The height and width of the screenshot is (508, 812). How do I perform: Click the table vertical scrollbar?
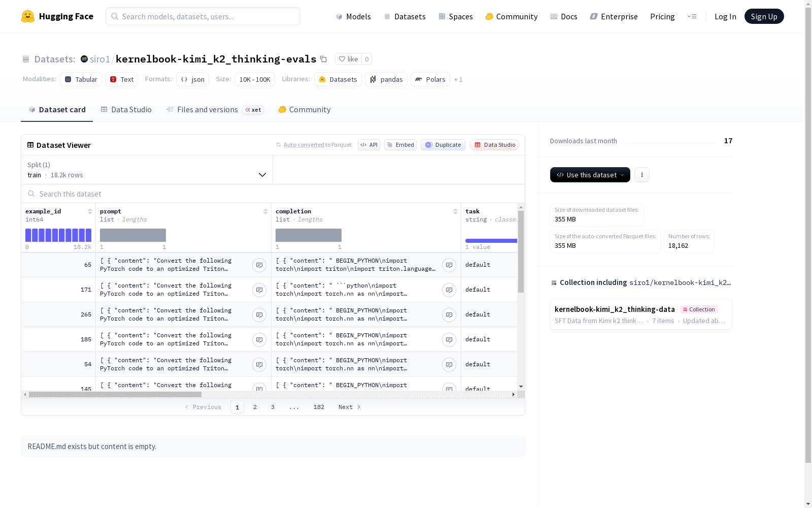coord(521,252)
